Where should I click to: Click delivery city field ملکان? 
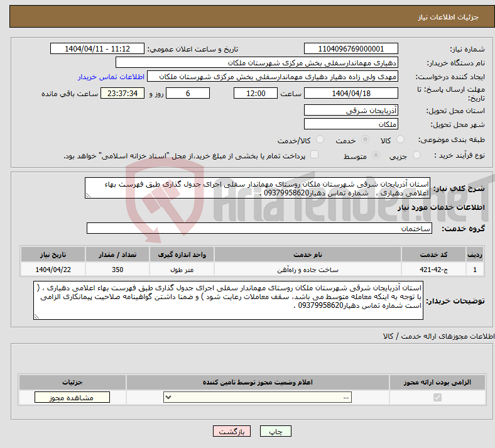[x=351, y=124]
